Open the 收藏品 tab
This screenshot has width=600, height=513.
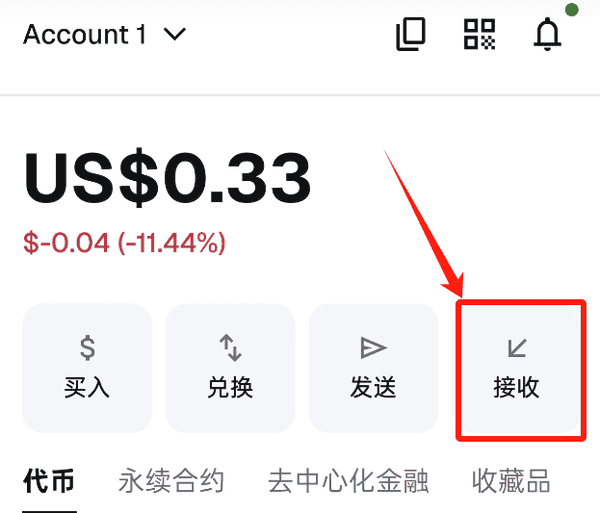[511, 481]
